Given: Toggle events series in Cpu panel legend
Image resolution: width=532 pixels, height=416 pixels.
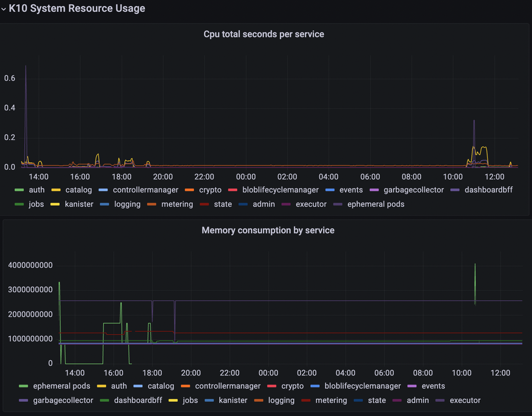Looking at the screenshot, I should pos(351,190).
